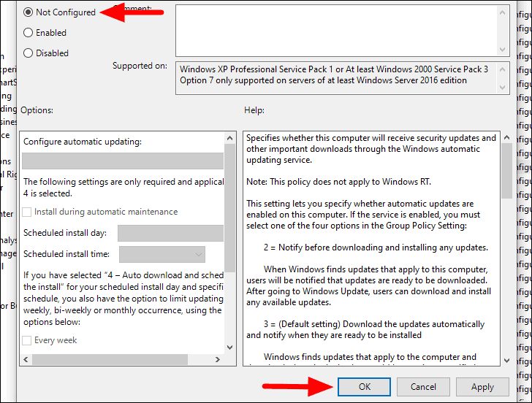Image resolution: width=532 pixels, height=403 pixels.
Task: Click the Supported on scroll down arrow
Action: 503,88
